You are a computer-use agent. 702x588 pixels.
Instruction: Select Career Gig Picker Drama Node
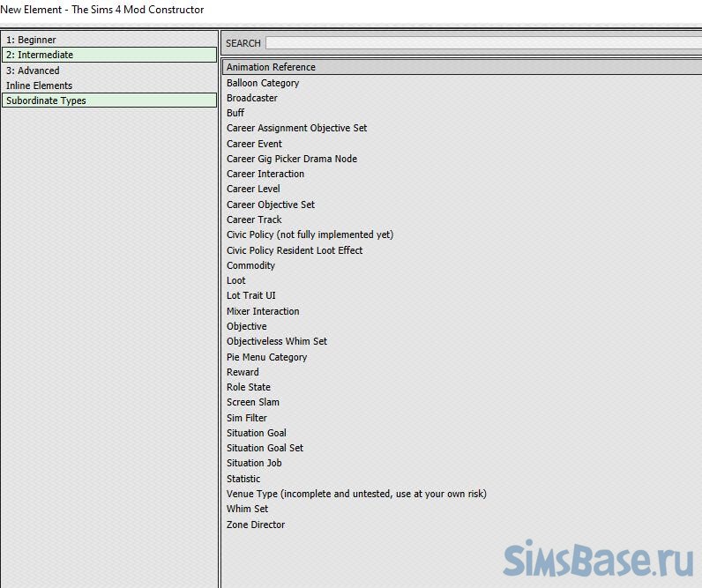pos(292,159)
